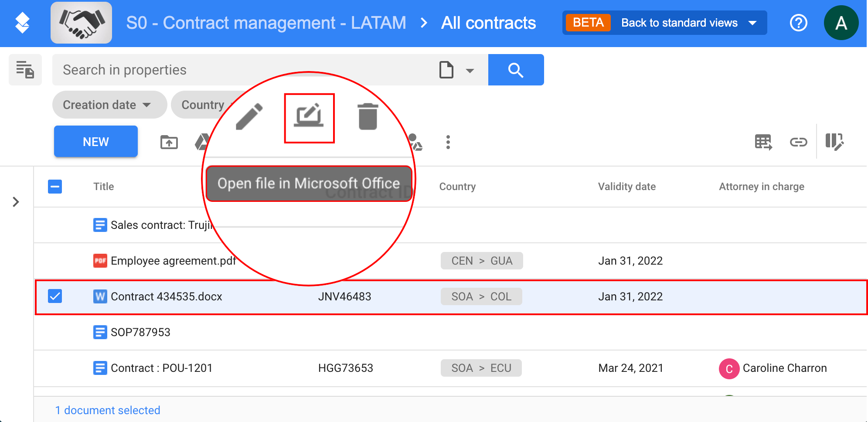The image size is (868, 422).
Task: Click the pencil edit icon
Action: tap(249, 117)
